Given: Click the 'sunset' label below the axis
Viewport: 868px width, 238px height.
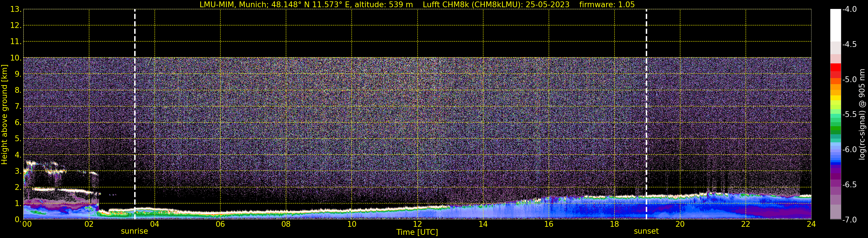Looking at the screenshot, I should coord(646,231).
